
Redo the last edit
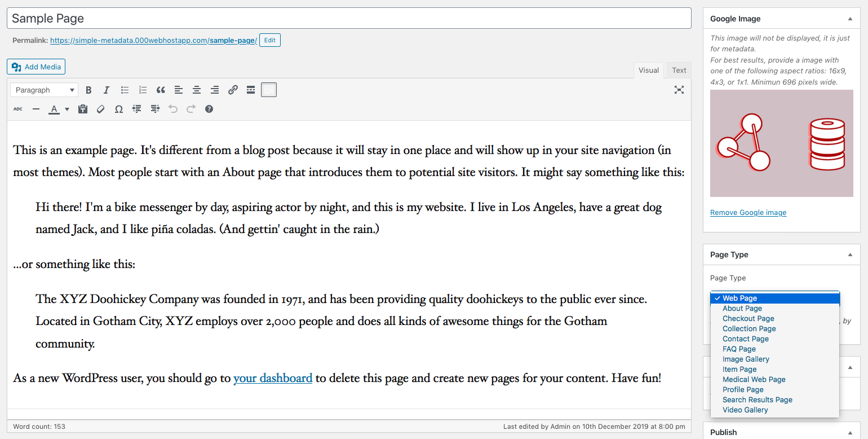[191, 109]
